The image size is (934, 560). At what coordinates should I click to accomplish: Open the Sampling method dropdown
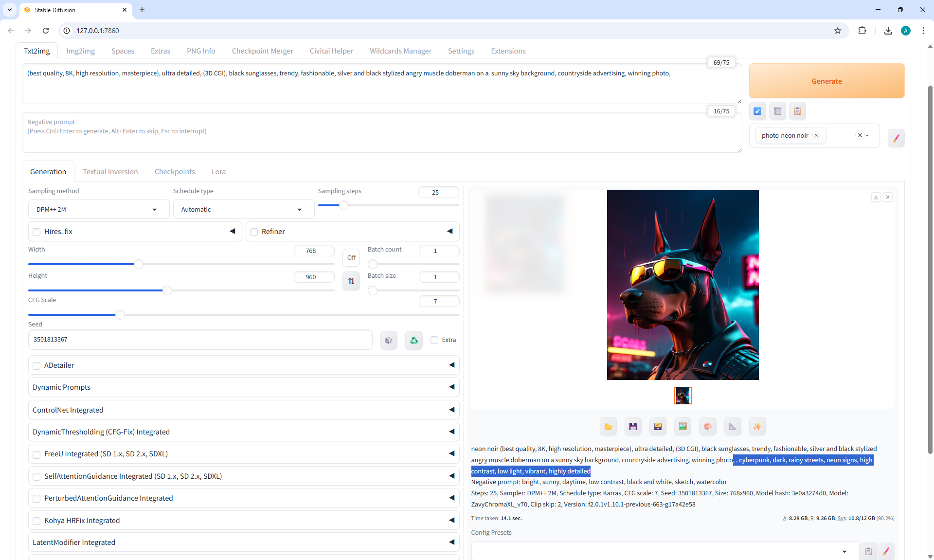click(98, 209)
